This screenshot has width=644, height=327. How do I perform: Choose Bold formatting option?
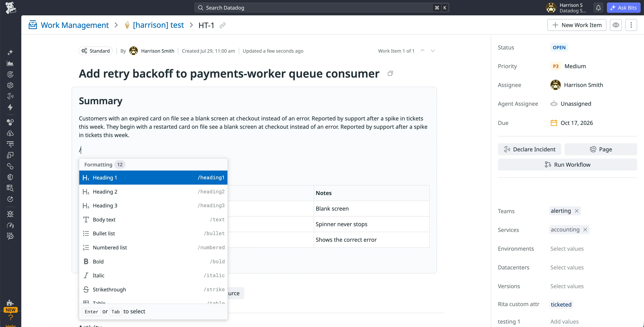[x=153, y=261]
